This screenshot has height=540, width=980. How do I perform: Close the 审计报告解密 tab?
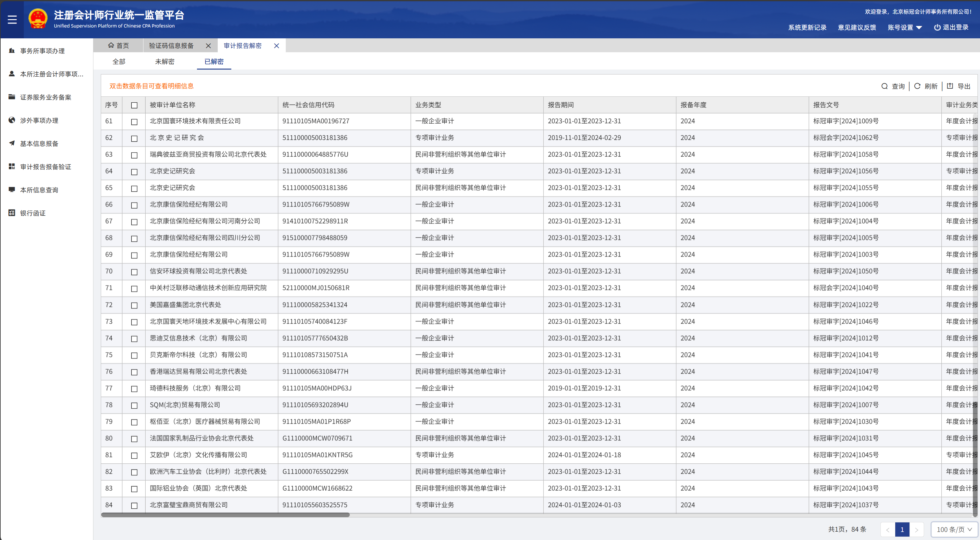coord(276,46)
